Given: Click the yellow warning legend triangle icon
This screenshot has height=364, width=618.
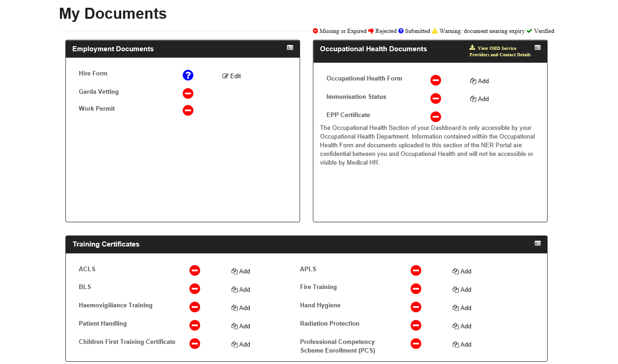Looking at the screenshot, I should tap(435, 31).
